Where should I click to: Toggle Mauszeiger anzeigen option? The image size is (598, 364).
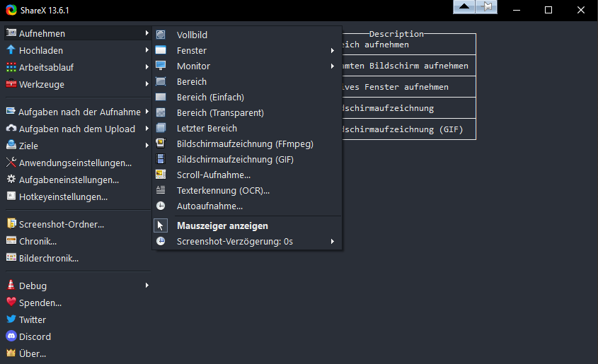point(222,226)
